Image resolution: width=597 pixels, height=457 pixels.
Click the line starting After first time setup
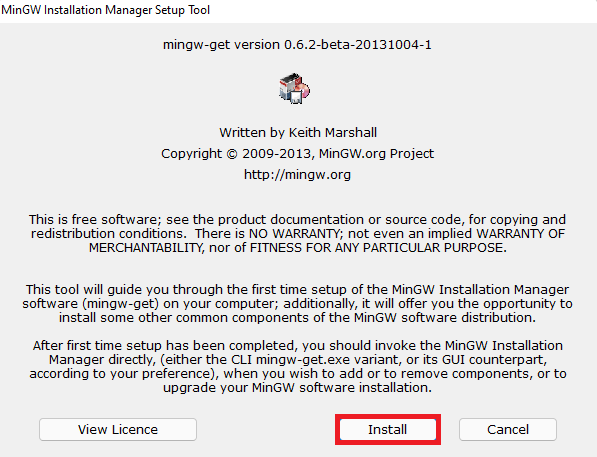(298, 346)
